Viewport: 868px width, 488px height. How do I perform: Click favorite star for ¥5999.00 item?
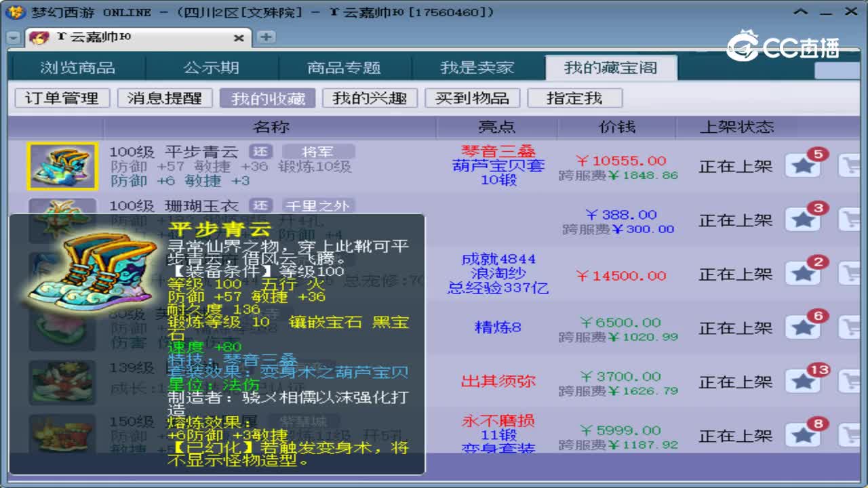[x=804, y=435]
